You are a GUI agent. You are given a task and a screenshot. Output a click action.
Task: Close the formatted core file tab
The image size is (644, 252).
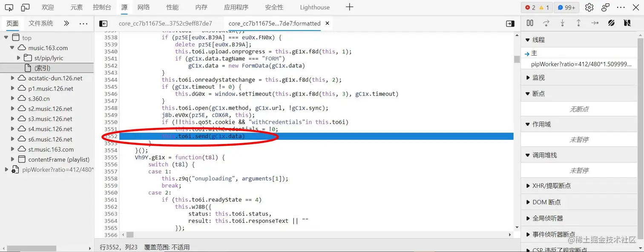[327, 23]
